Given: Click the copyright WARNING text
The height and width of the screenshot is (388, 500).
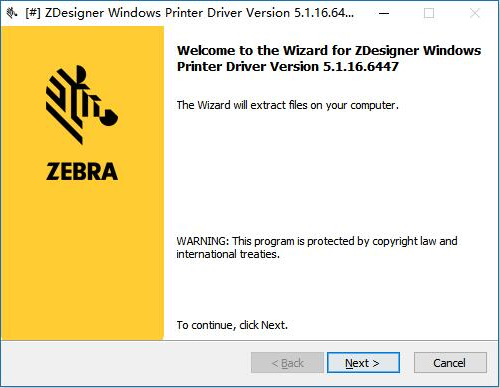Looking at the screenshot, I should pyautogui.click(x=317, y=247).
